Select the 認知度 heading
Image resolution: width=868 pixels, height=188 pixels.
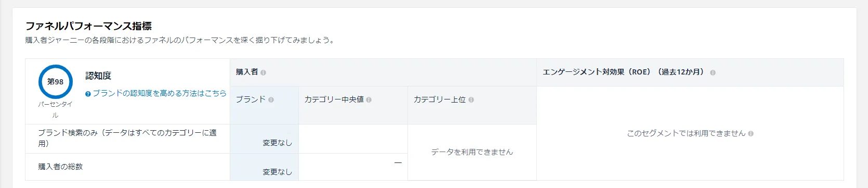point(98,76)
